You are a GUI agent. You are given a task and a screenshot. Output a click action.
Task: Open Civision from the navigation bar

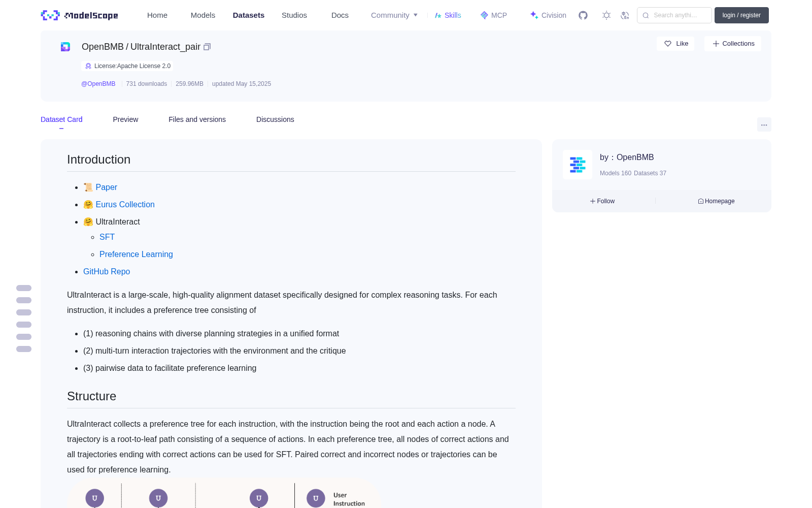(x=548, y=15)
